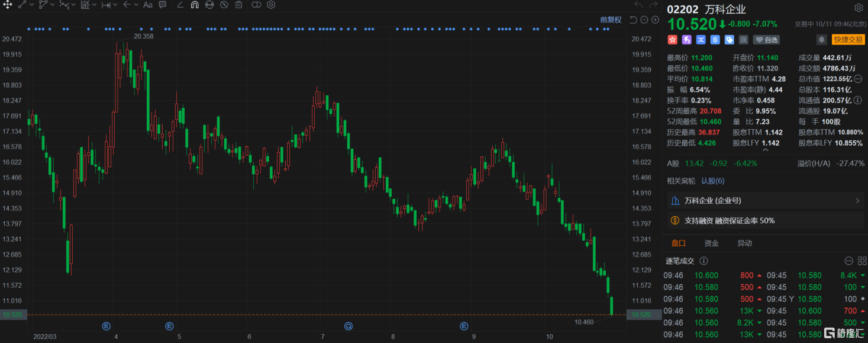Screen dimensions: 868x343
Task: Select the crosshair move cursor tool
Action: click(x=8, y=5)
